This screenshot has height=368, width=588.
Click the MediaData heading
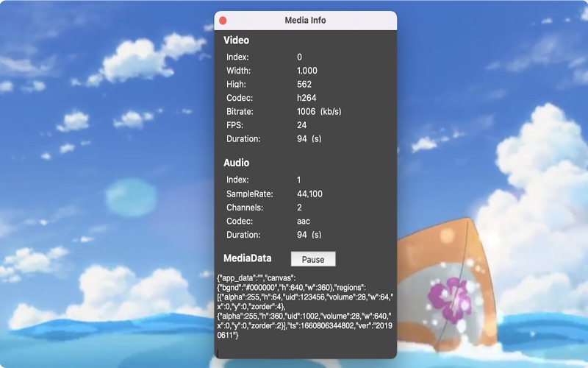(x=248, y=258)
